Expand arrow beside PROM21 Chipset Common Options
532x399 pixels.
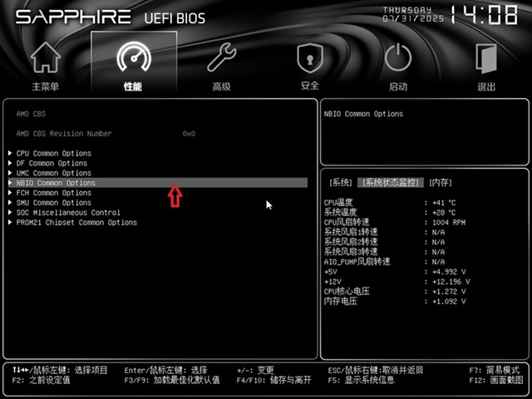[x=10, y=222]
